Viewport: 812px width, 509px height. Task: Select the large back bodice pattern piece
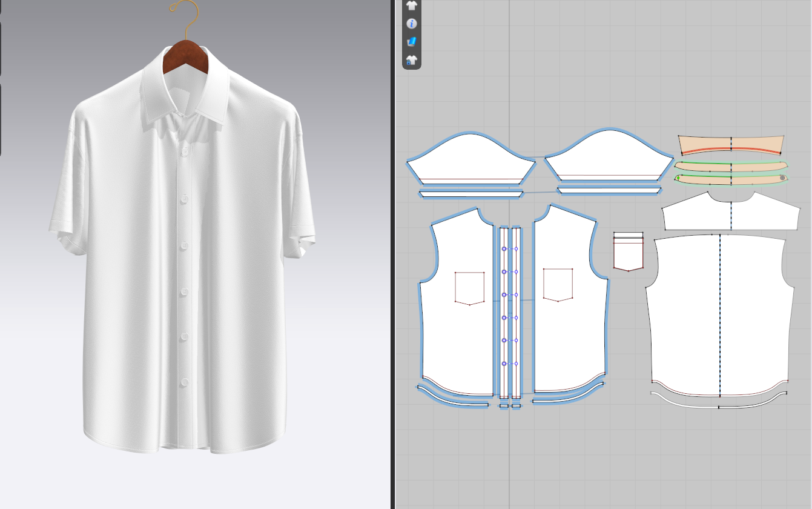coord(719,315)
